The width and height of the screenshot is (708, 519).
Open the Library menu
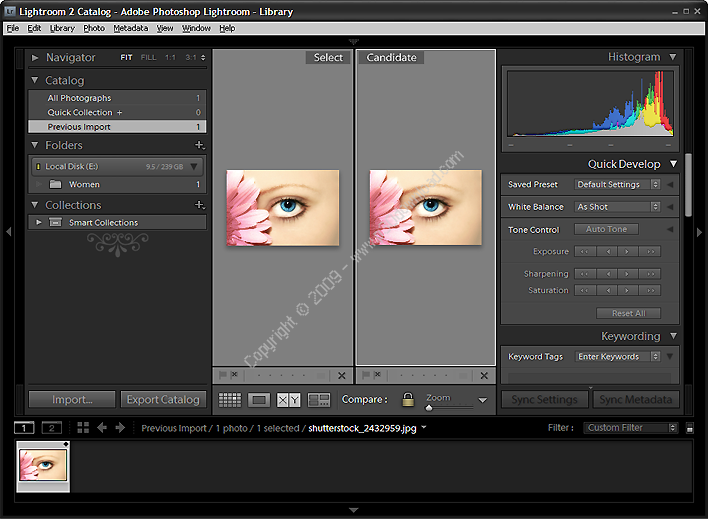point(62,28)
